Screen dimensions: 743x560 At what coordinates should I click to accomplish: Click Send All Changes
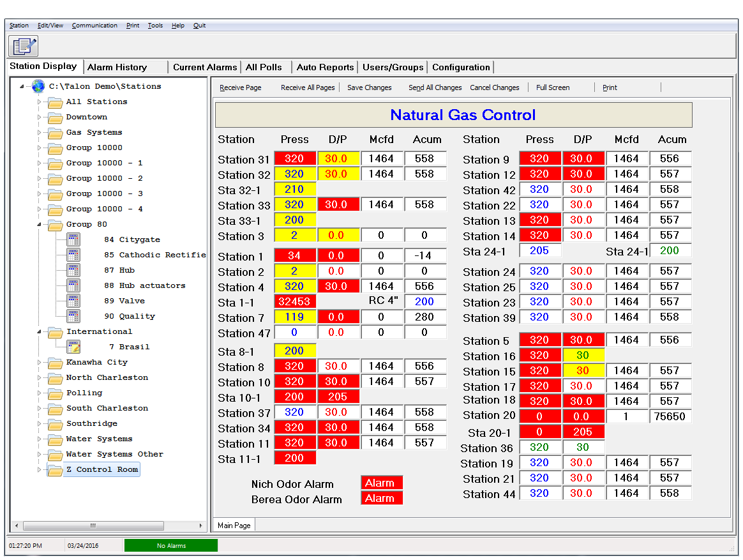click(x=435, y=87)
